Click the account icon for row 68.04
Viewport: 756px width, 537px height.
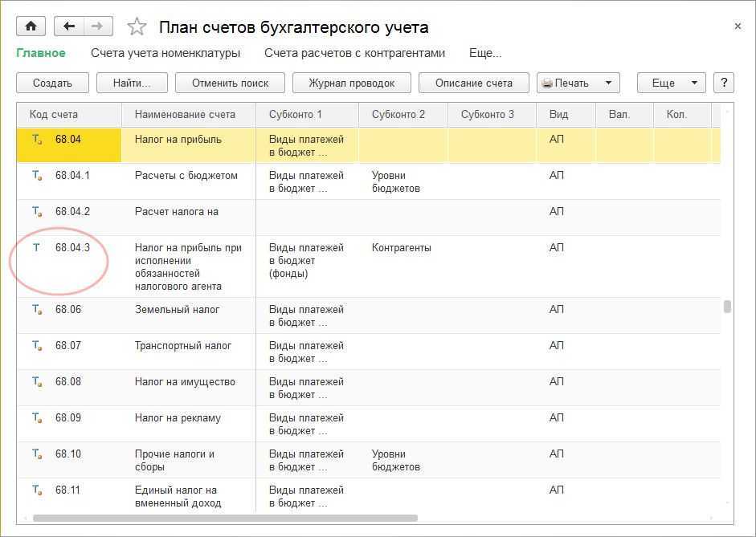click(36, 140)
